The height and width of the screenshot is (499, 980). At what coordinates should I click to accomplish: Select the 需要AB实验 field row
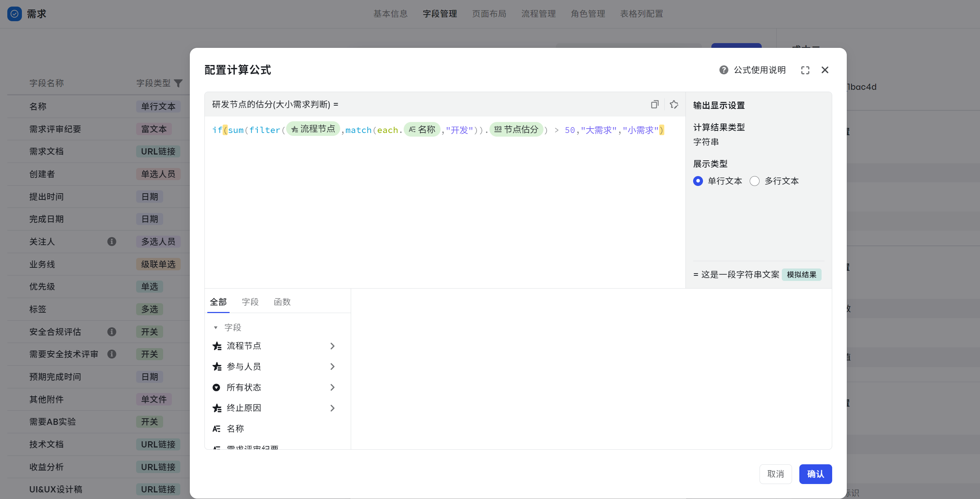pos(99,422)
